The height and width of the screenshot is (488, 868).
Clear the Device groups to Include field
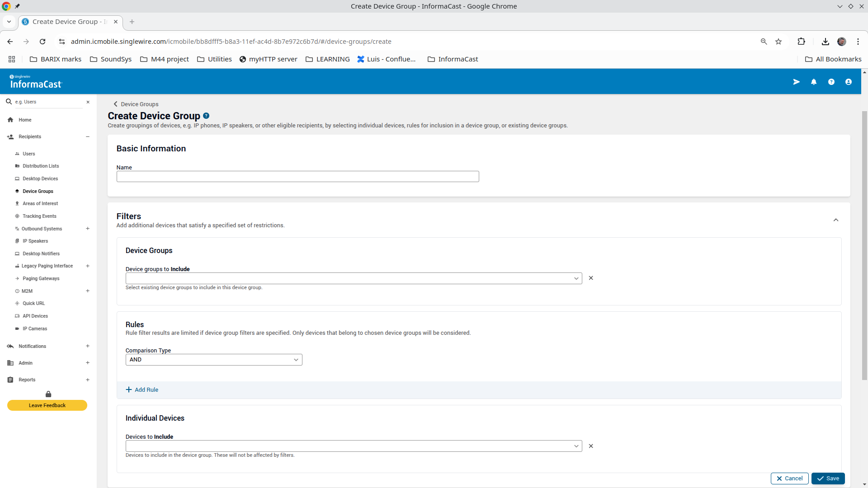(591, 278)
